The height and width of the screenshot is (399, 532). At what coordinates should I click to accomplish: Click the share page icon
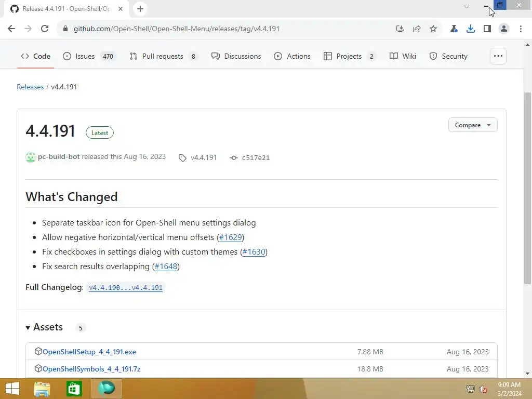417,29
